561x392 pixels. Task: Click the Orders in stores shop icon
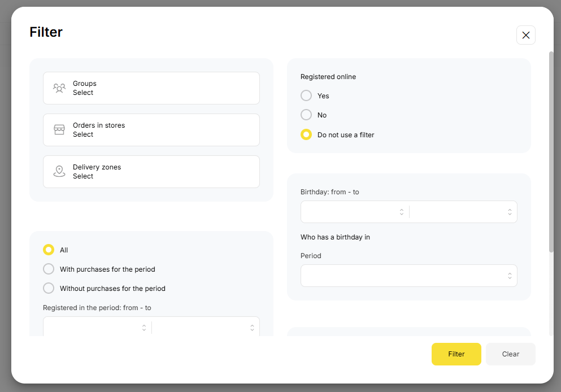(x=59, y=129)
